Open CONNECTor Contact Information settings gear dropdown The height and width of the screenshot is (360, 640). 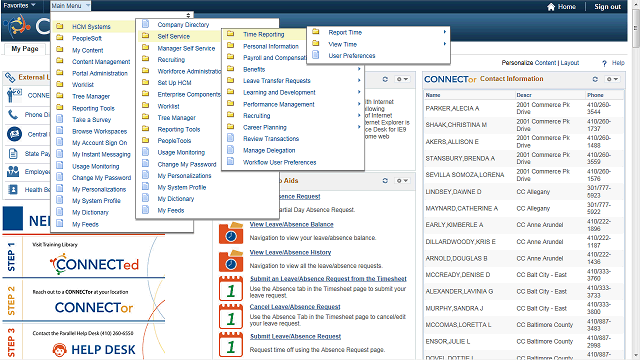click(612, 79)
